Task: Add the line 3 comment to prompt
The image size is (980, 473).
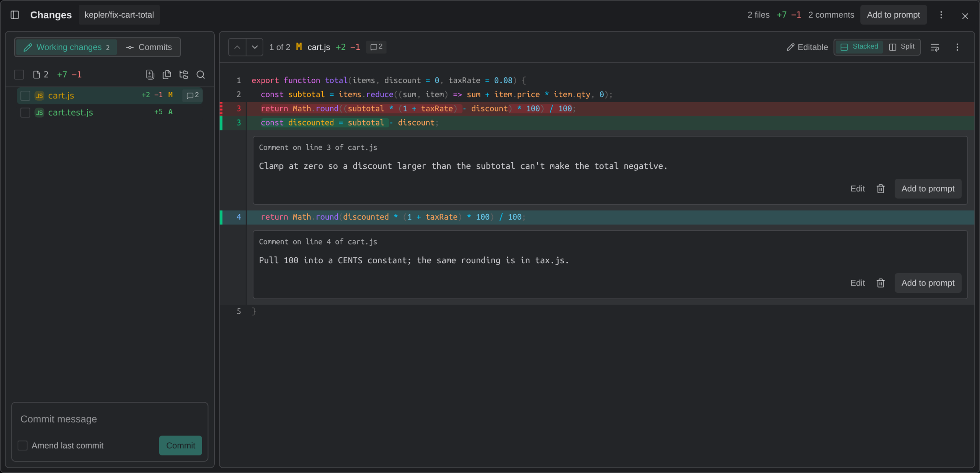Action: 928,189
